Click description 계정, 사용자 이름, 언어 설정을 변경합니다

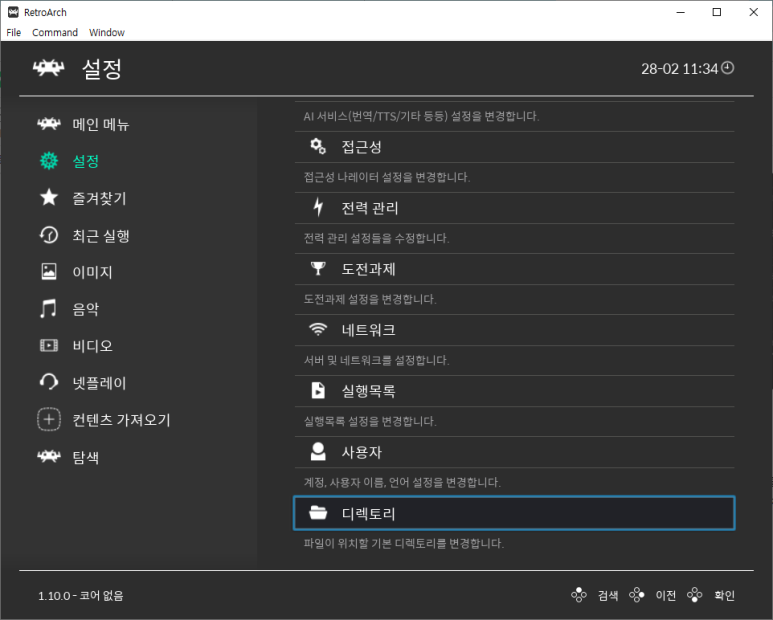coord(402,482)
